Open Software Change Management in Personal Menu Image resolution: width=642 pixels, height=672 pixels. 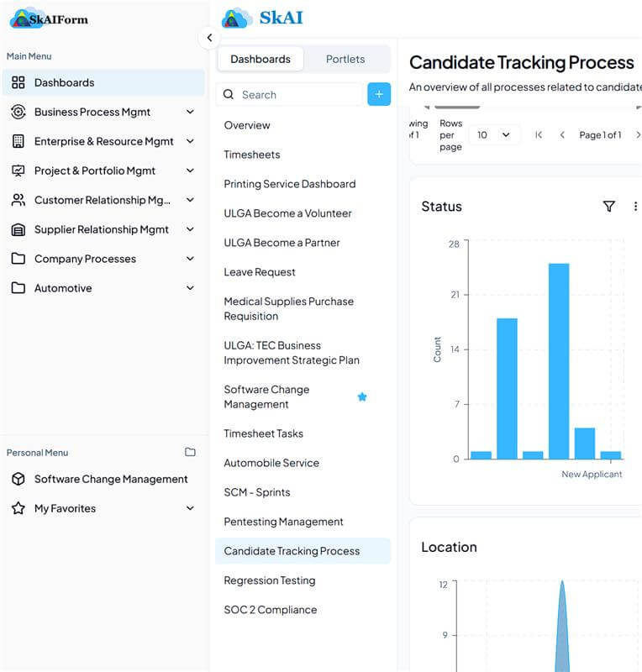tap(103, 479)
